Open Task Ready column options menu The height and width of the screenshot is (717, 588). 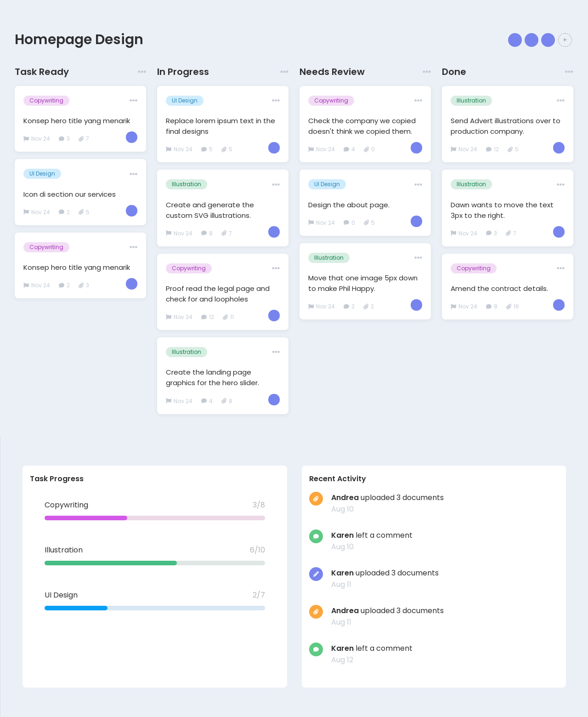click(142, 72)
